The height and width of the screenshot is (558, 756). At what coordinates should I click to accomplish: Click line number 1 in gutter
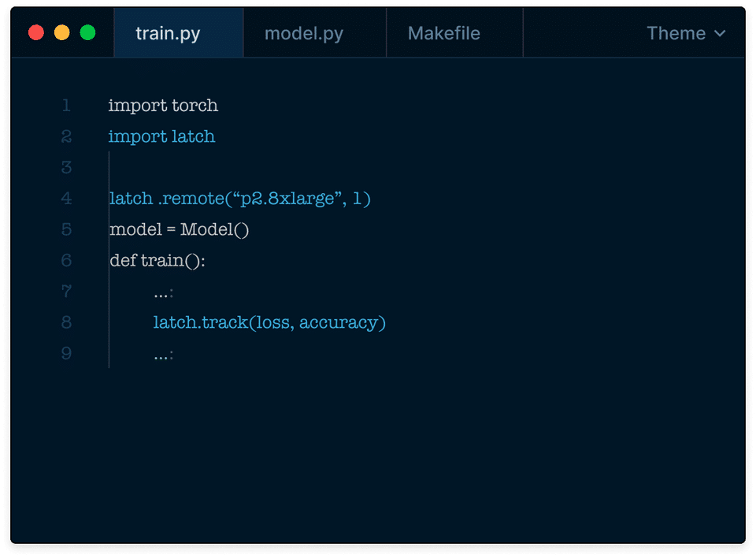coord(66,106)
